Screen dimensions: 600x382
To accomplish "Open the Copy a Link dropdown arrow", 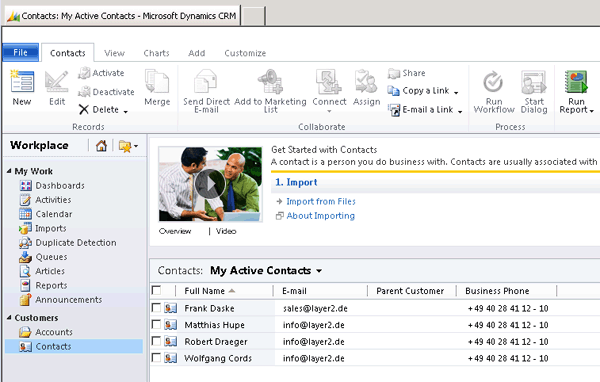I will click(456, 93).
